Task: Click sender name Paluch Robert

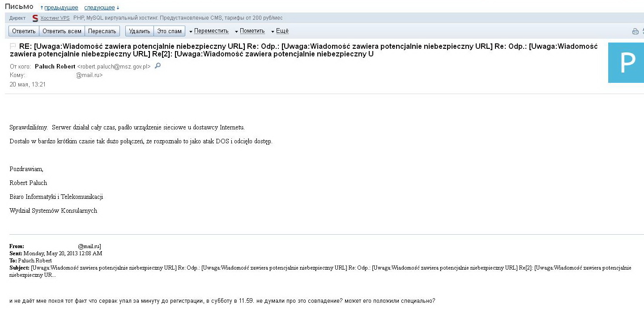Action: (55, 66)
